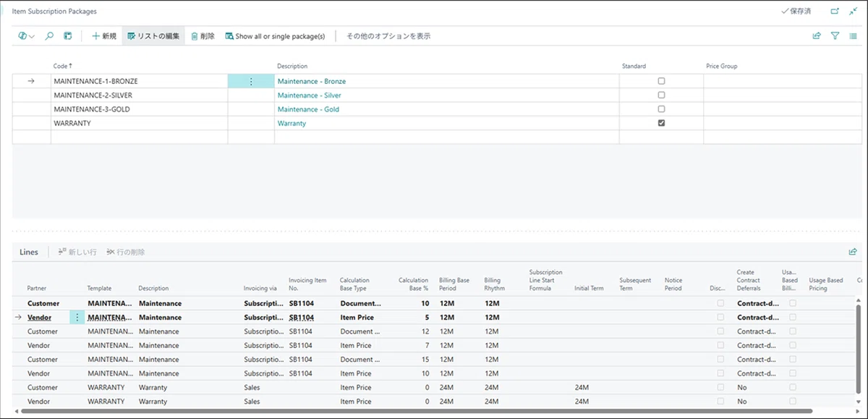Uncheck Standard checkbox for WARRANTY

tap(661, 123)
